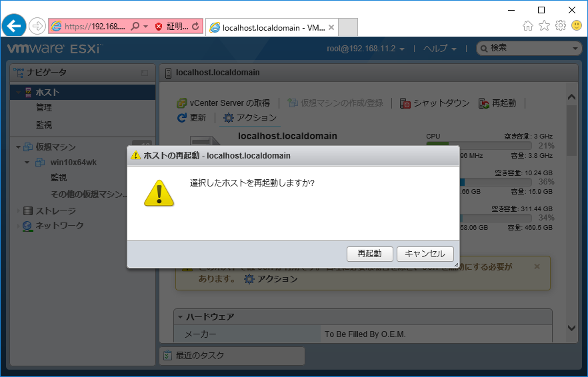The image size is (588, 377).
Task: Confirm reboot with the 再起動 dialog button
Action: (x=370, y=254)
